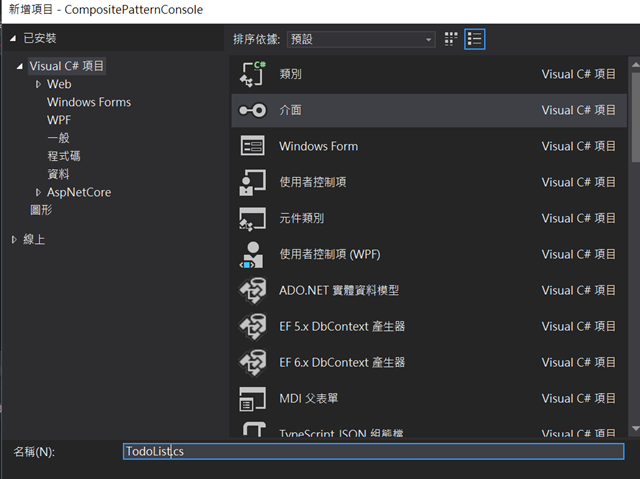This screenshot has height=479, width=640.
Task: Click the 介面 interface template icon
Action: (x=253, y=110)
